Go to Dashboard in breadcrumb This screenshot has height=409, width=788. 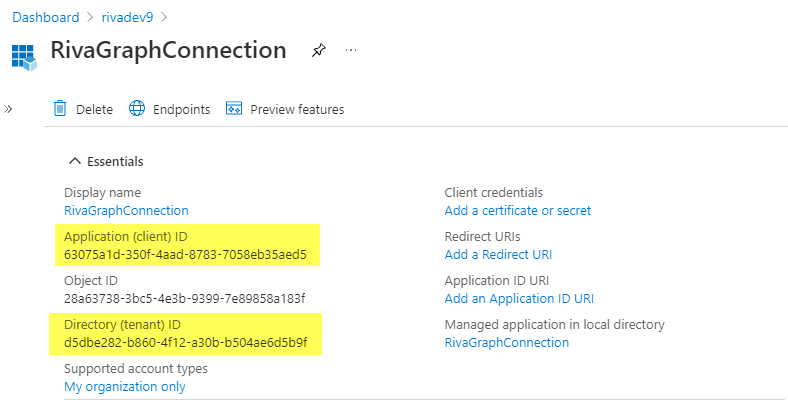point(45,16)
